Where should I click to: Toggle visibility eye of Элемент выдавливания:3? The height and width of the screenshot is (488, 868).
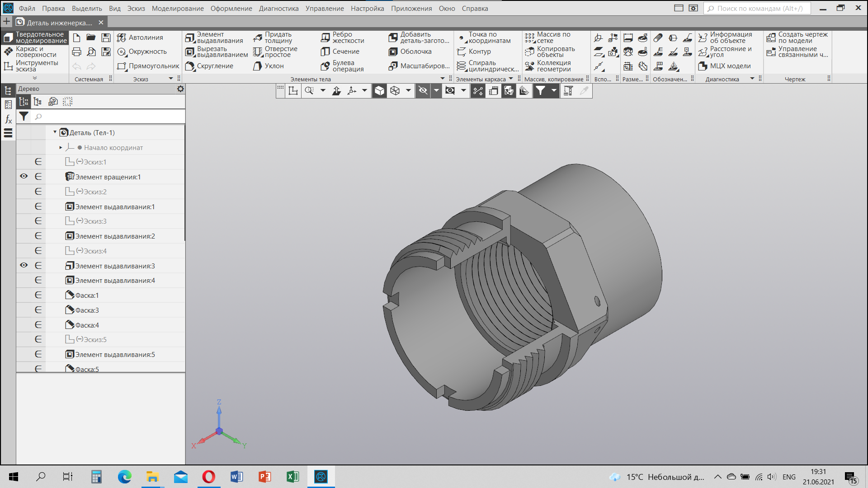coord(24,266)
